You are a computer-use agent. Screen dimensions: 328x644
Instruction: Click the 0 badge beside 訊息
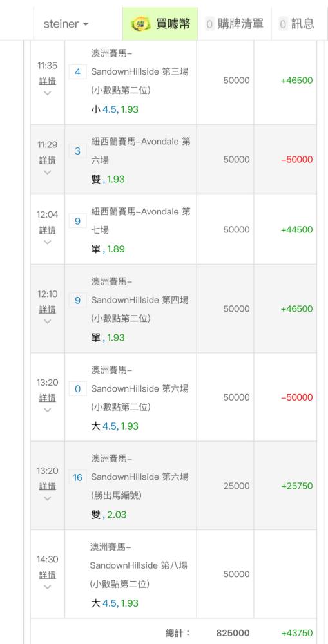click(x=283, y=24)
